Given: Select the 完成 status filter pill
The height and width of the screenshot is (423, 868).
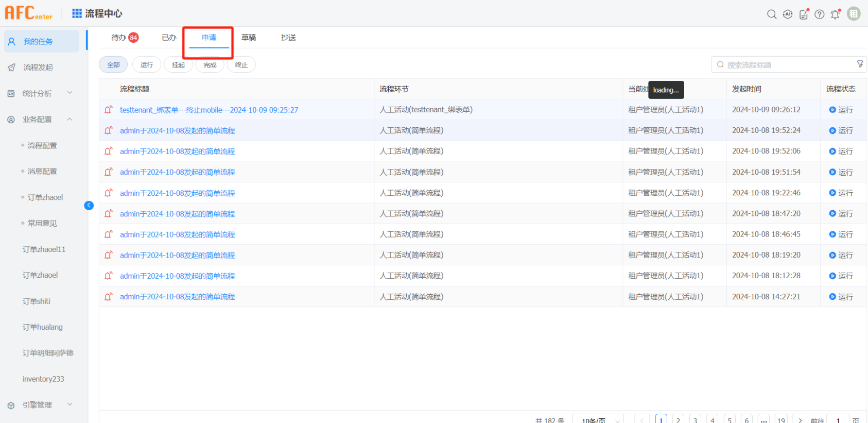Looking at the screenshot, I should pos(210,65).
